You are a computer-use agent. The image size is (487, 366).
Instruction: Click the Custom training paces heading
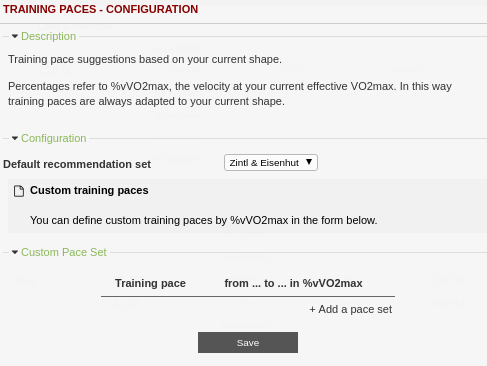point(89,190)
